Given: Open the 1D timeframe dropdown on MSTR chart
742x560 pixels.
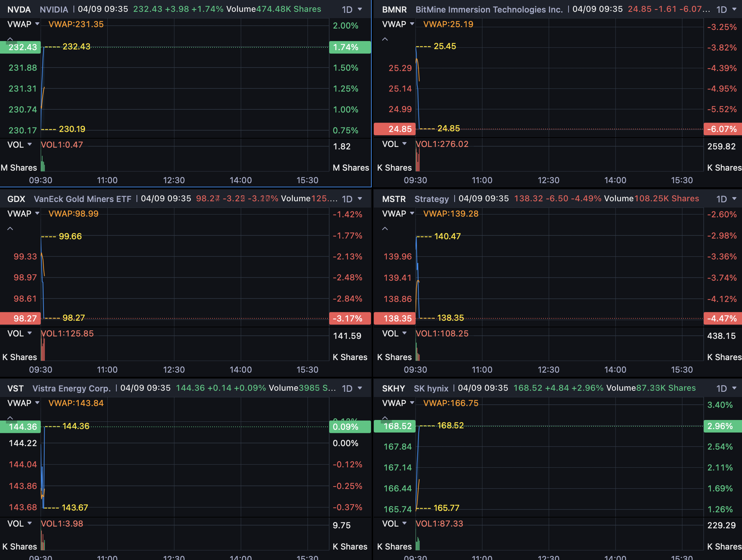Looking at the screenshot, I should 726,199.
